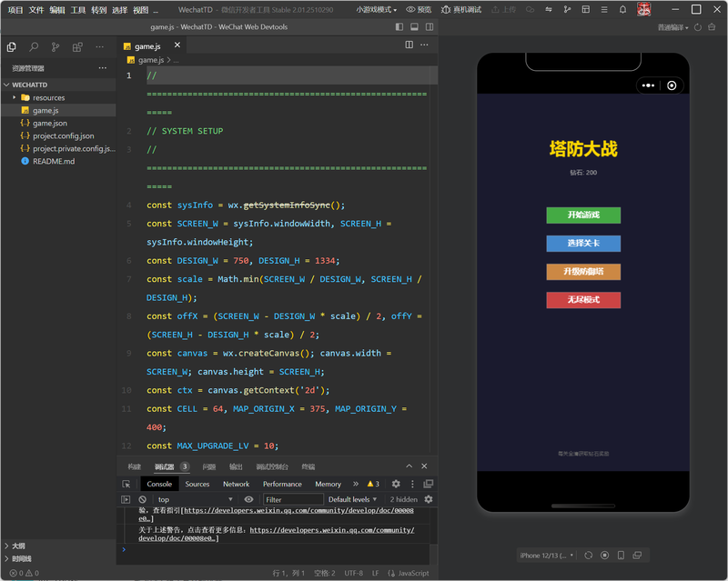Detach simulator into separate window
The image size is (728, 581).
click(x=637, y=556)
